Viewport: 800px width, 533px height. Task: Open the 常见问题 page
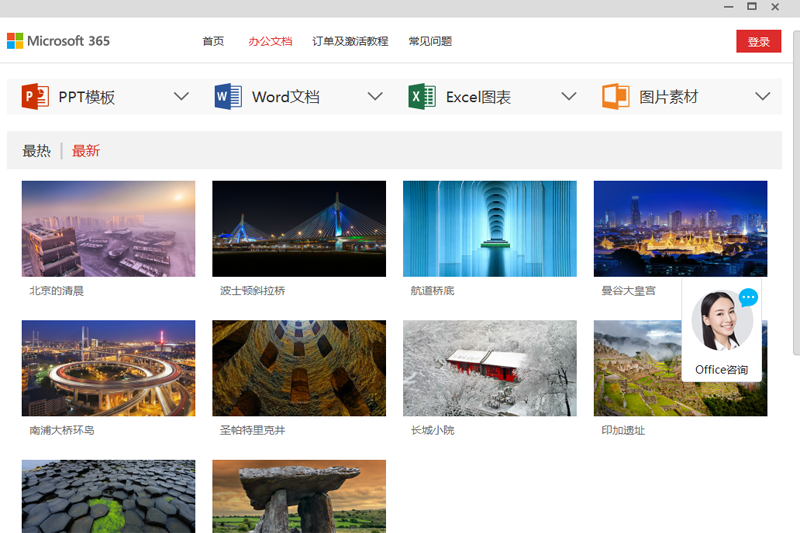click(x=430, y=42)
